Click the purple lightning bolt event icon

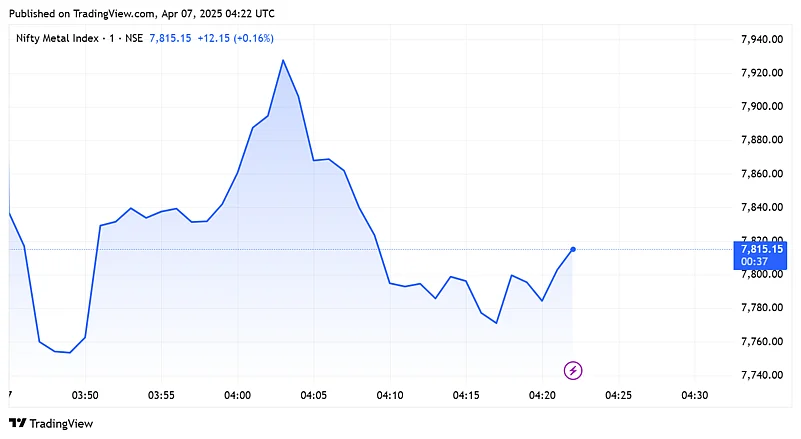[x=573, y=371]
